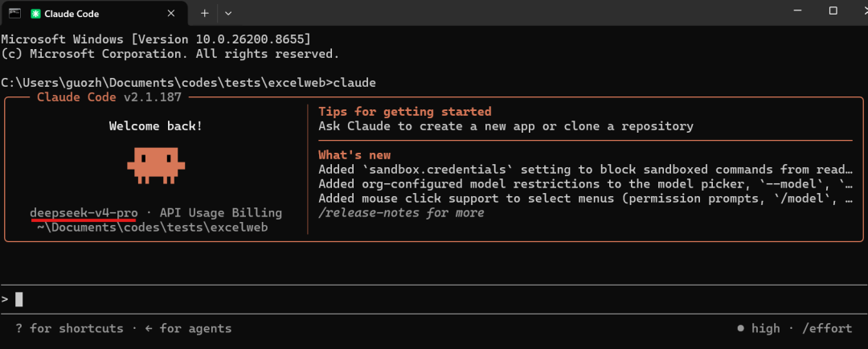Expand the new tab profile dropdown chevron

pos(228,13)
